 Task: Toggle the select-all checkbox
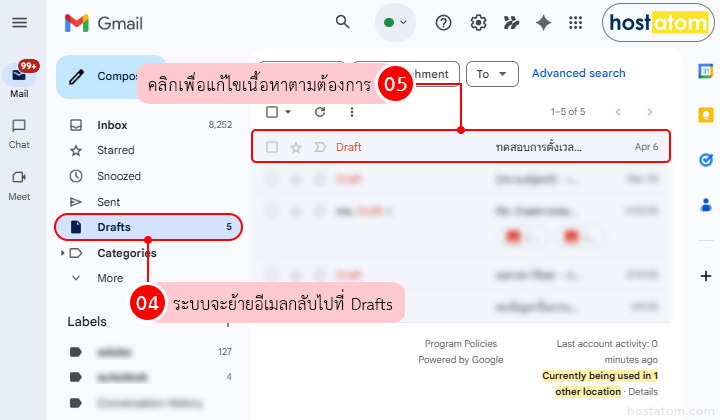[x=272, y=112]
